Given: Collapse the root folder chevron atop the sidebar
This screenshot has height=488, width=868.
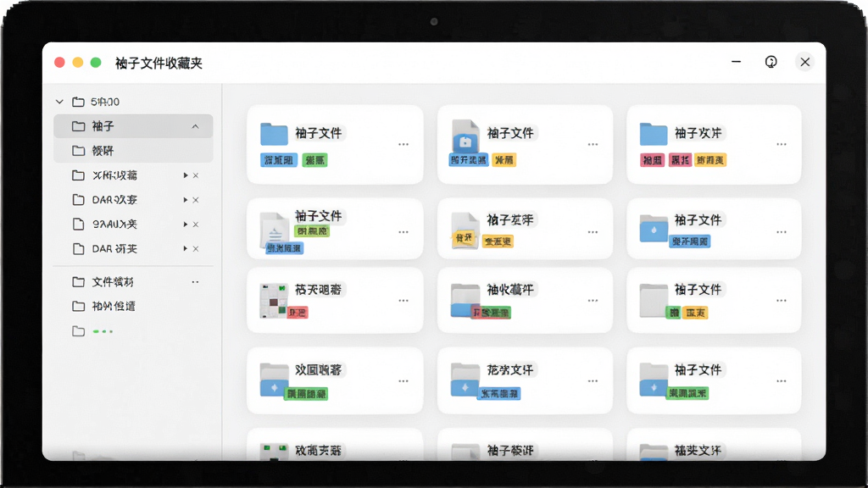Looking at the screenshot, I should point(59,102).
